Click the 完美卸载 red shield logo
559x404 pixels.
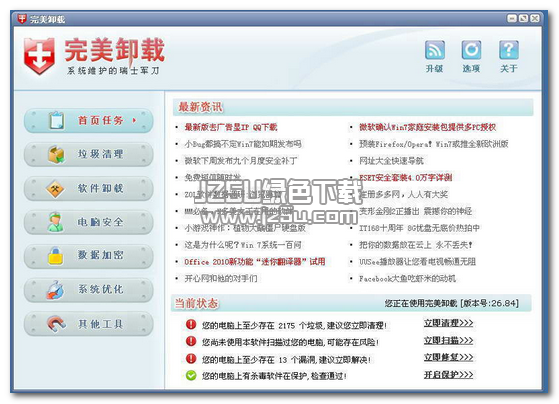coord(39,56)
